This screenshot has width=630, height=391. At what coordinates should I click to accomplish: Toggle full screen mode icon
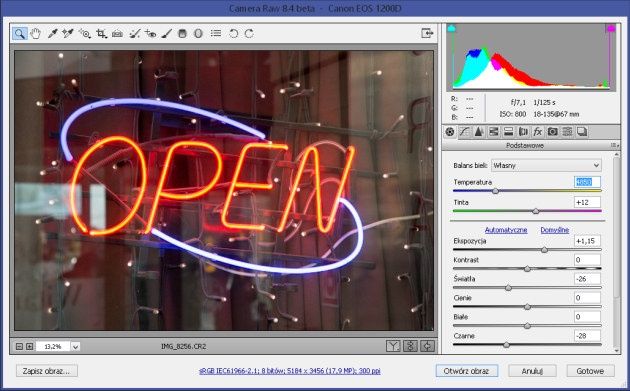coord(427,33)
